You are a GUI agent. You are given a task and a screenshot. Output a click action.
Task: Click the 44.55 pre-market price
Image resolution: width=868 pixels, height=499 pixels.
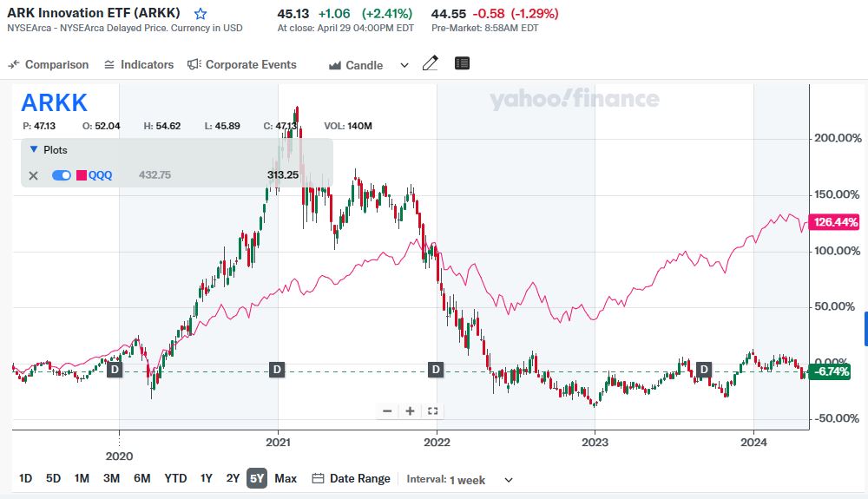[449, 13]
